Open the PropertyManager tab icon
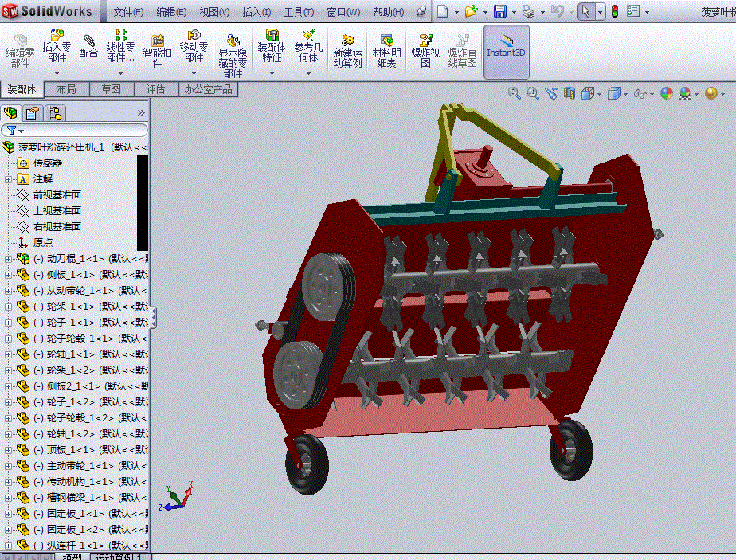736x560 pixels. coord(32,113)
